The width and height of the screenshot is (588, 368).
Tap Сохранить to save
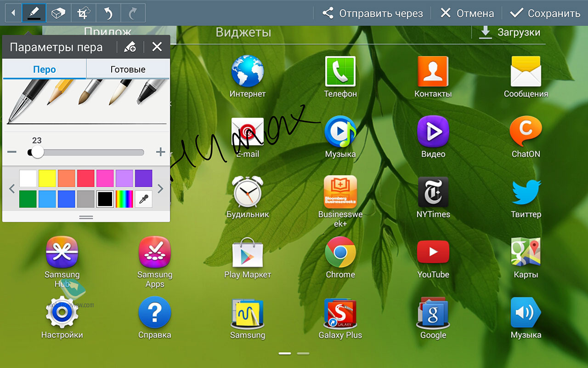click(545, 13)
